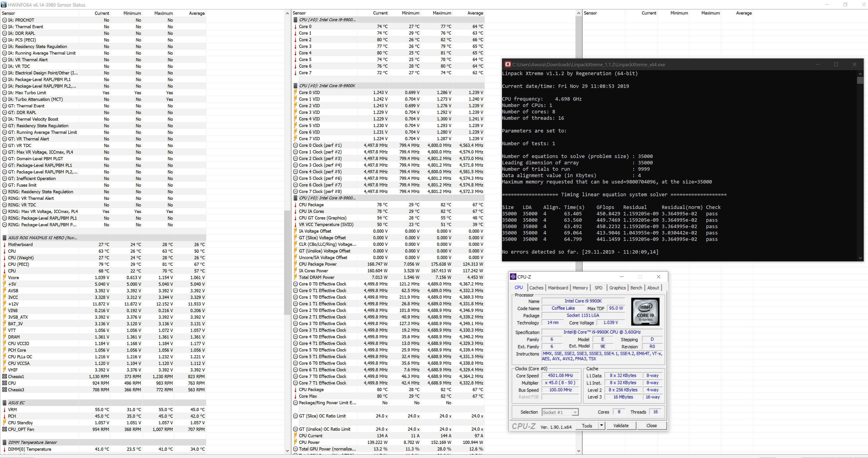Switch to the Bench tab in CPU-Z
Screen dimensions: 868x458
click(636, 288)
